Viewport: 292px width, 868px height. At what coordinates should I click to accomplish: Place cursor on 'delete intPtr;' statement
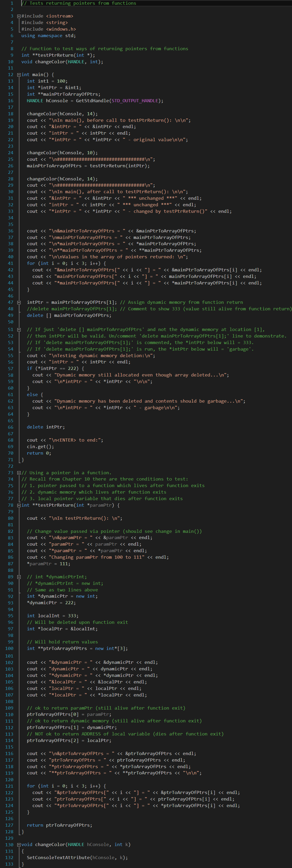coord(45,427)
